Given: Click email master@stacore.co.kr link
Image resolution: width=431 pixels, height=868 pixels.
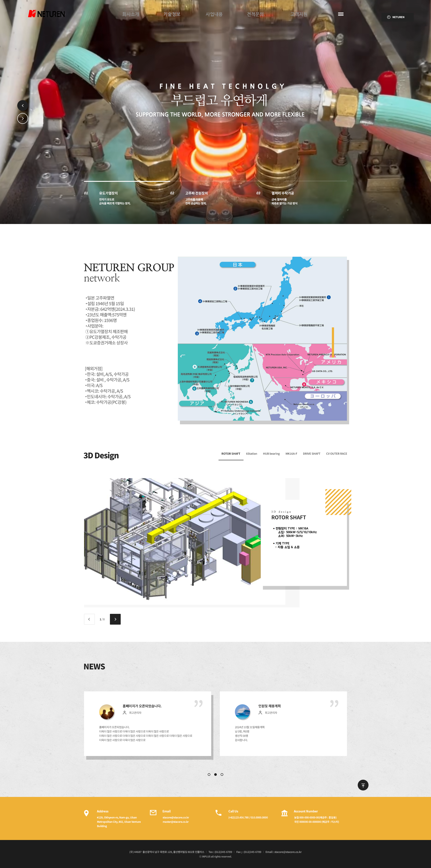Looking at the screenshot, I should click(x=176, y=822).
